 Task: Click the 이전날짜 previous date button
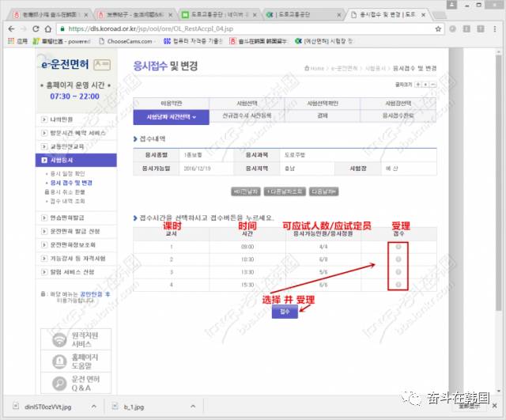click(246, 191)
